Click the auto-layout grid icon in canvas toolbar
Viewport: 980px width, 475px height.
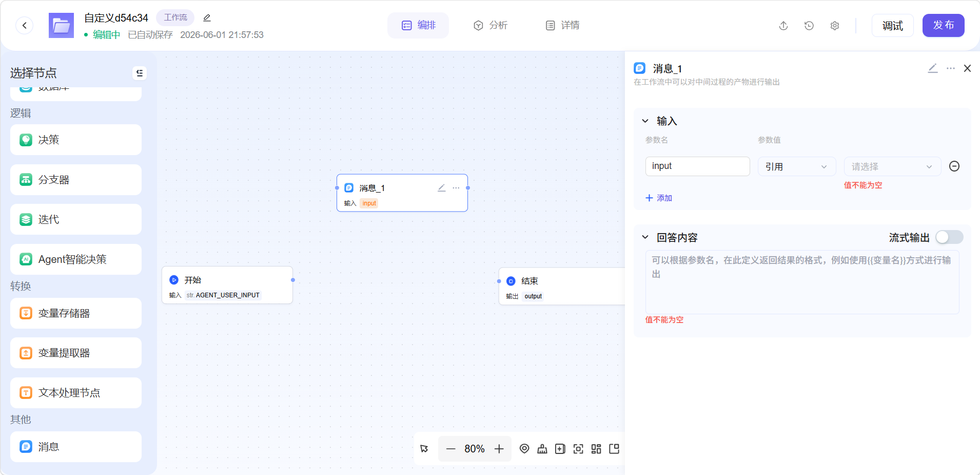pos(596,449)
